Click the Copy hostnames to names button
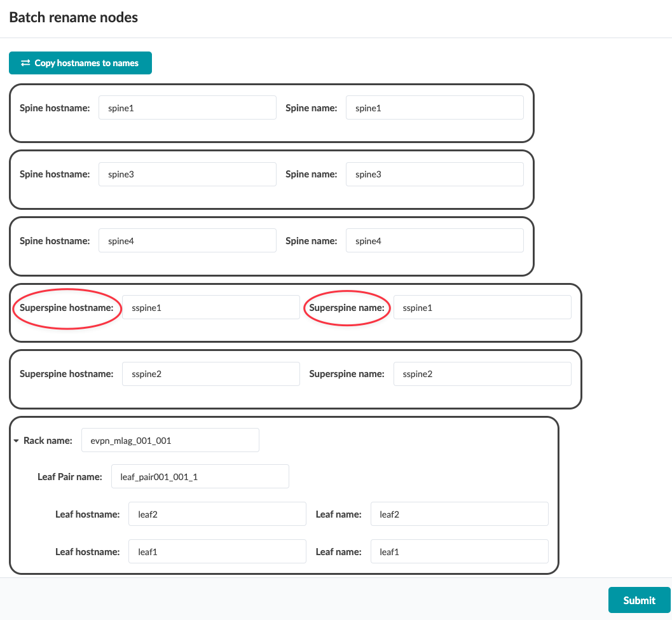 tap(80, 63)
